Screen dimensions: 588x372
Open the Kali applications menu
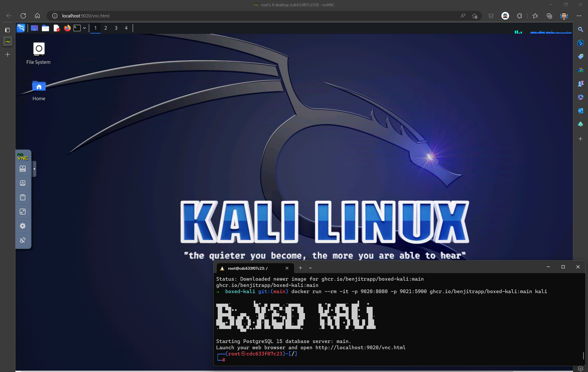point(21,28)
